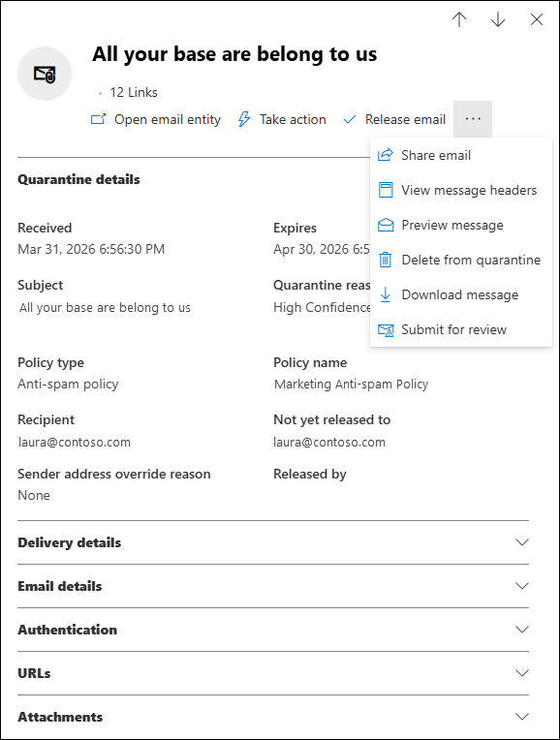
Task: Expand the URLs section
Action: tap(273, 673)
